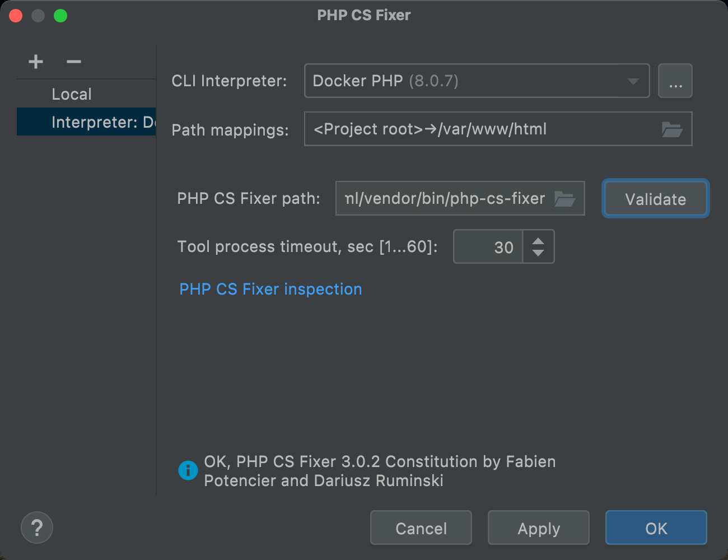Click the question mark help icon
Screen dimensions: 728x560
37,528
